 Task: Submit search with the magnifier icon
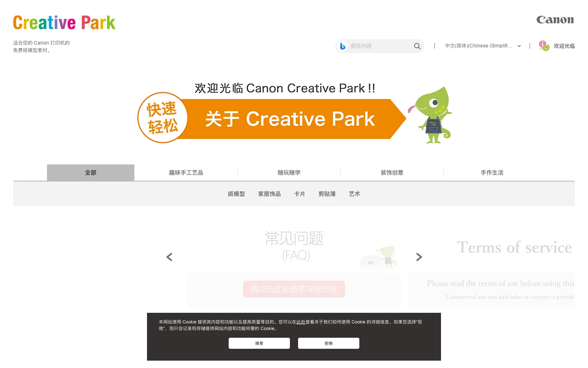tap(417, 46)
